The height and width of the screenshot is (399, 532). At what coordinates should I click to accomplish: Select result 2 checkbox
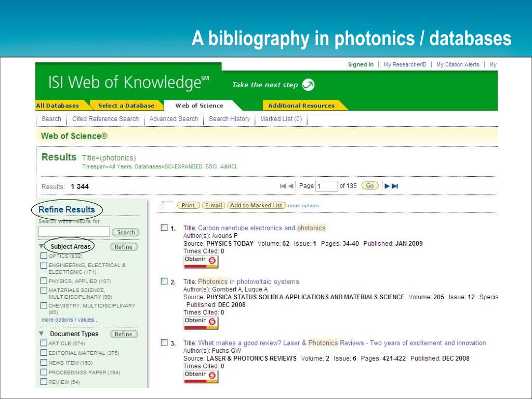[x=164, y=281]
